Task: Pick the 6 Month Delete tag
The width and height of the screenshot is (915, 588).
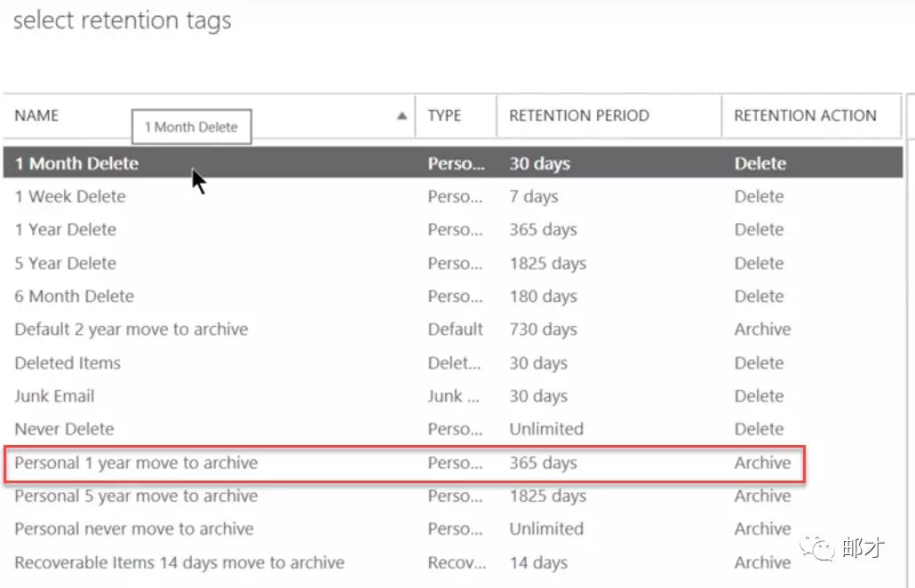Action: click(x=75, y=296)
